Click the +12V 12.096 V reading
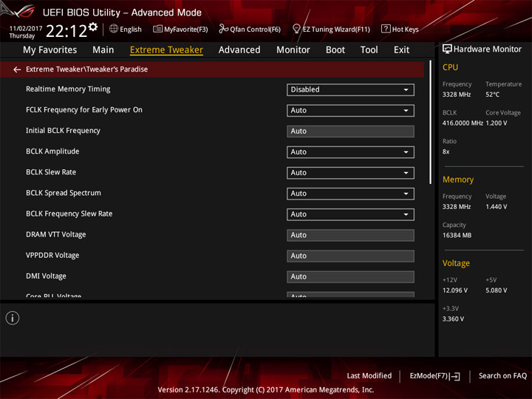Screen dimensions: 532x399 point(455,290)
